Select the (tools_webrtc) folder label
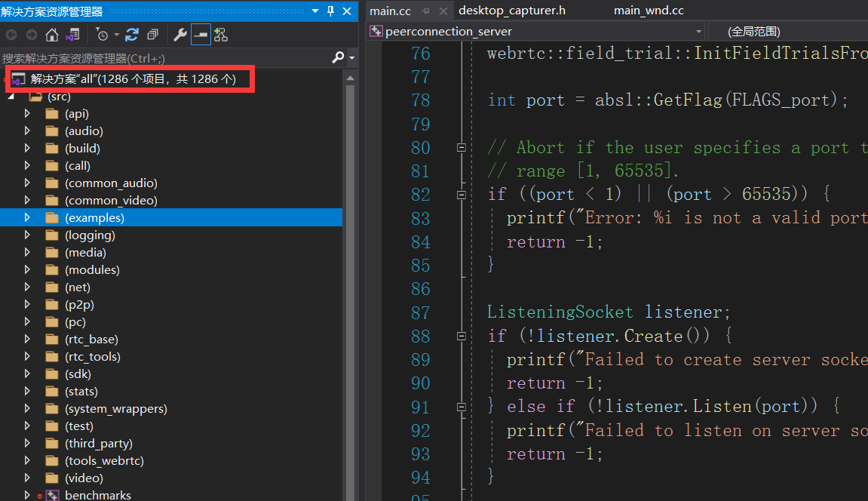Screen dimensions: 868x501 (104, 460)
